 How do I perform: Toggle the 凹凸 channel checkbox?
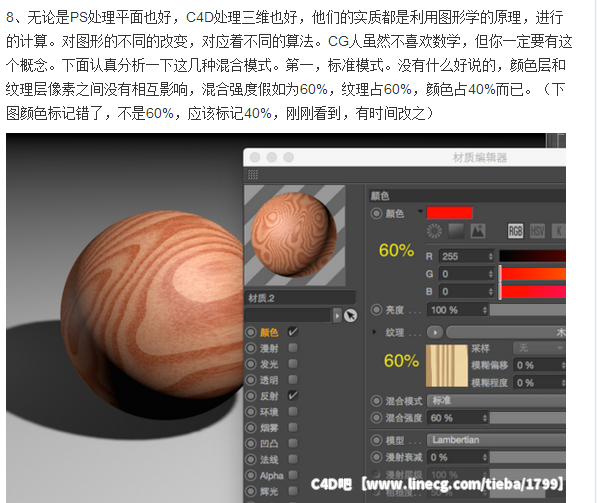[293, 443]
